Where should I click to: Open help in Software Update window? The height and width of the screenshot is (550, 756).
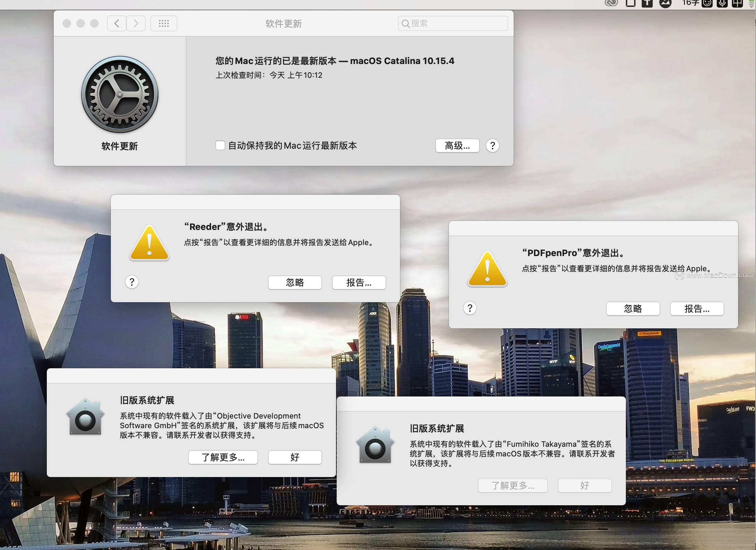[x=493, y=146]
